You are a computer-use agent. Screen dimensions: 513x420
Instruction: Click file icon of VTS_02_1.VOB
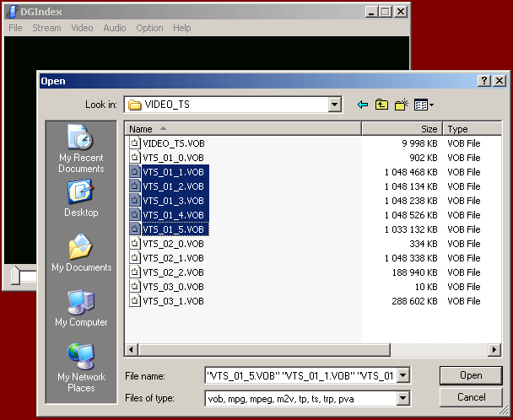[134, 258]
